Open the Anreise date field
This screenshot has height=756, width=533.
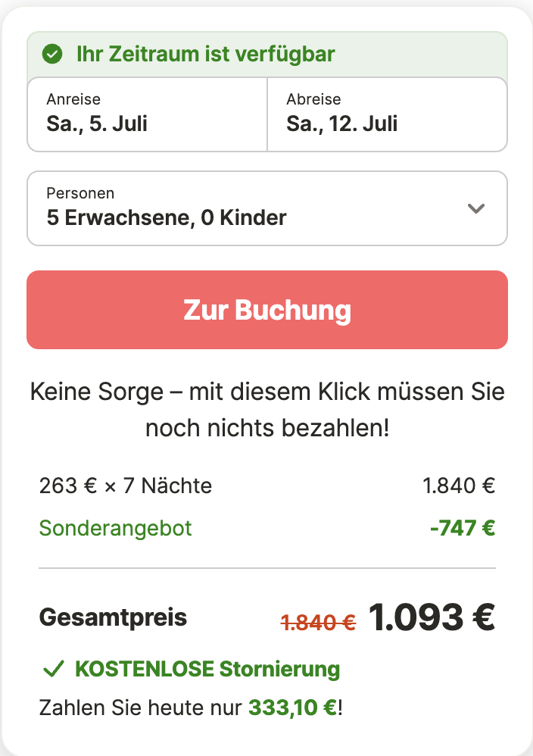(x=147, y=114)
